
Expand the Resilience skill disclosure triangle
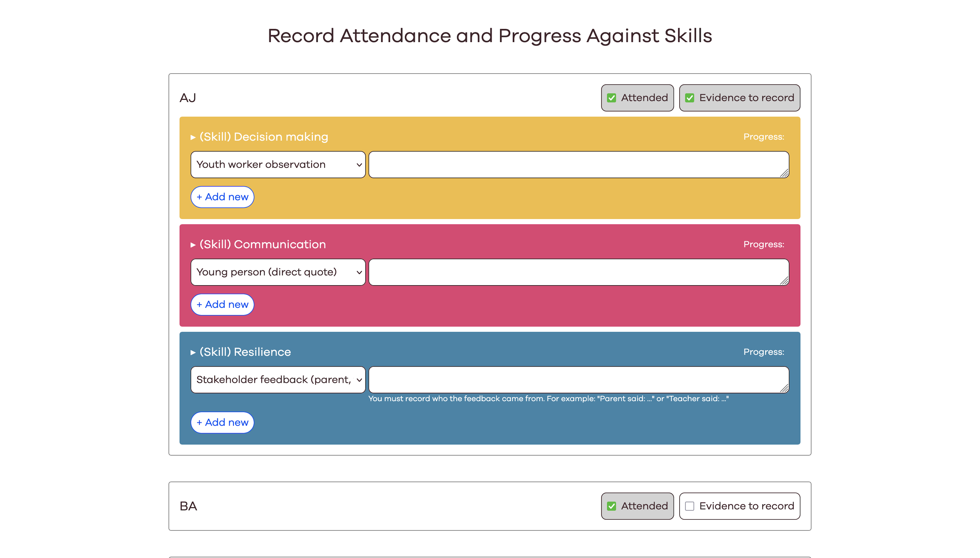coord(193,352)
